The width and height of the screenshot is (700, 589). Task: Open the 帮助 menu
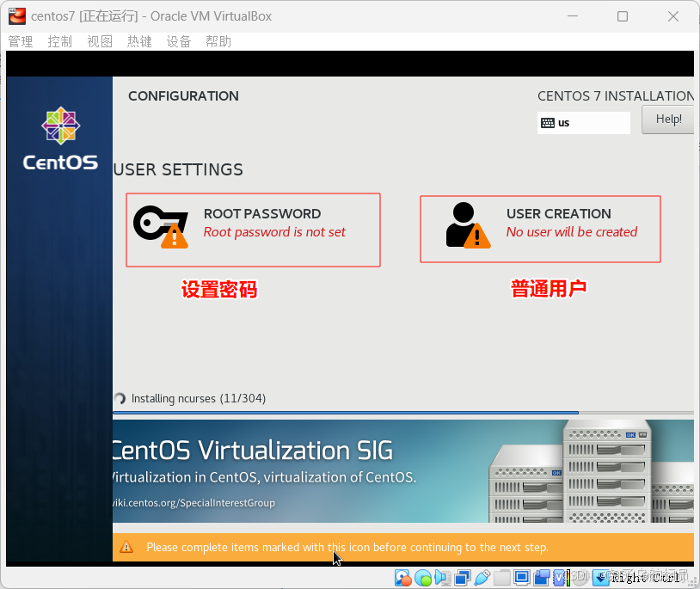click(218, 41)
